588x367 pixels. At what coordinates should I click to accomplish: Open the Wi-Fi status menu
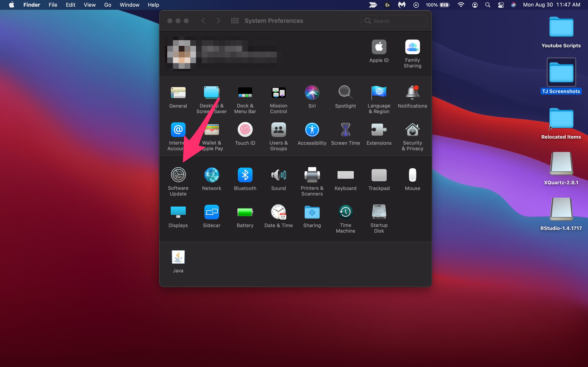pos(461,5)
